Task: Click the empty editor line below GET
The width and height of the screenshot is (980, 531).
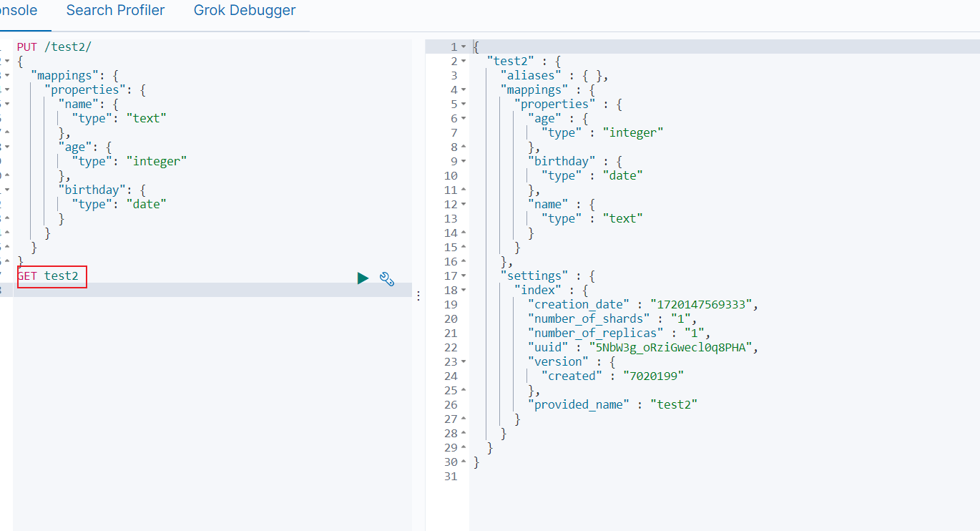Action: point(212,290)
